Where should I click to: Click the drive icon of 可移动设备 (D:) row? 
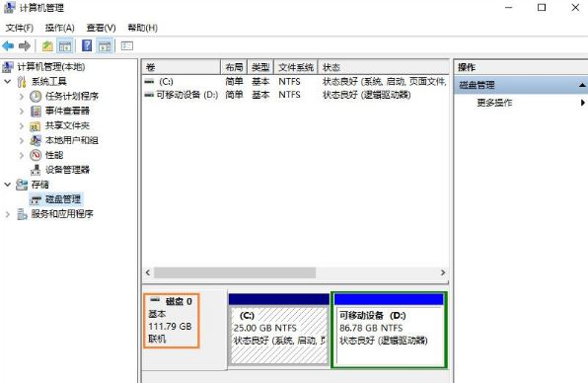click(x=149, y=95)
